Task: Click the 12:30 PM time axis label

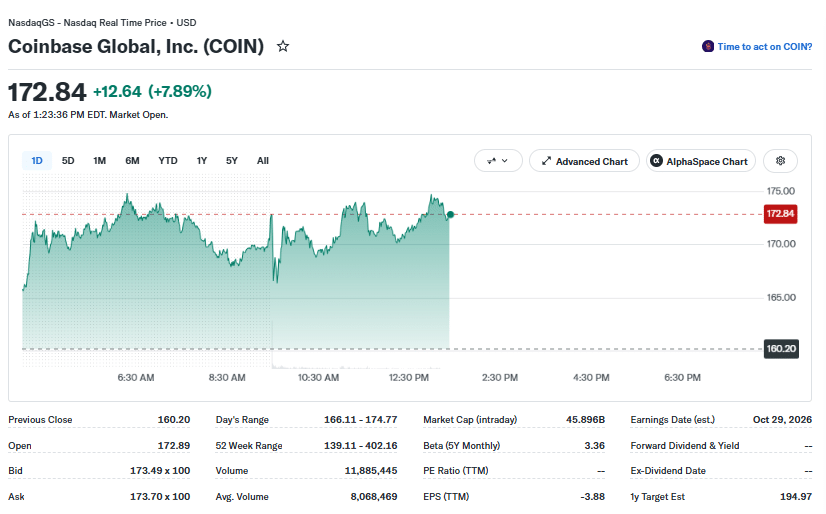Action: (409, 378)
